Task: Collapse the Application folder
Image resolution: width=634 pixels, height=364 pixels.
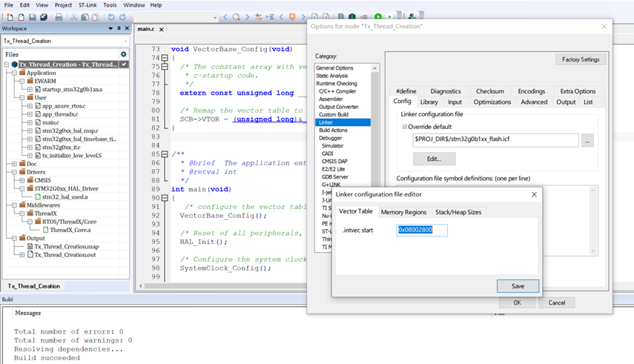Action: tap(14, 73)
